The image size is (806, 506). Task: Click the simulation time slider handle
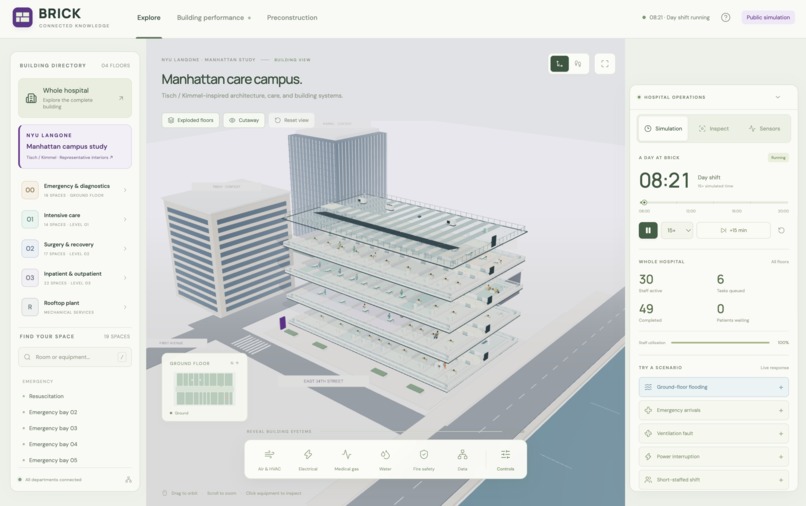coord(644,203)
